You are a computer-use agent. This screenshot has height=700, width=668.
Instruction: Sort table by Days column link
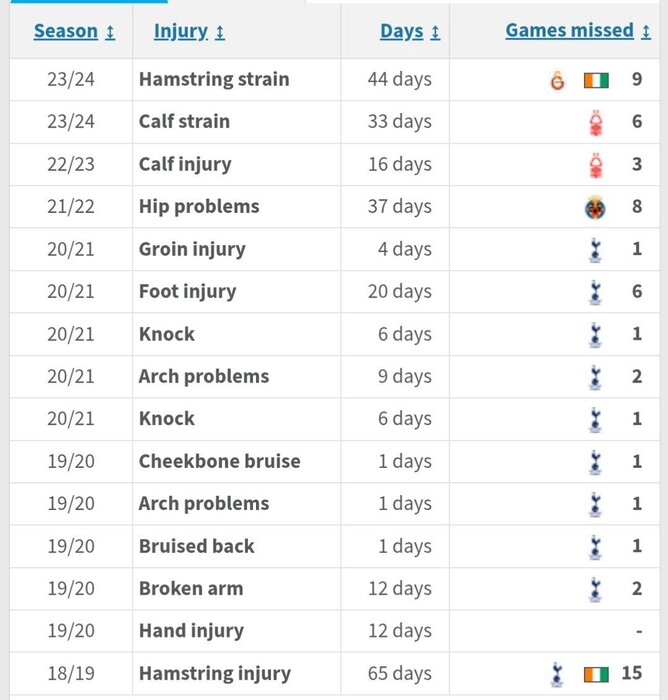[402, 32]
